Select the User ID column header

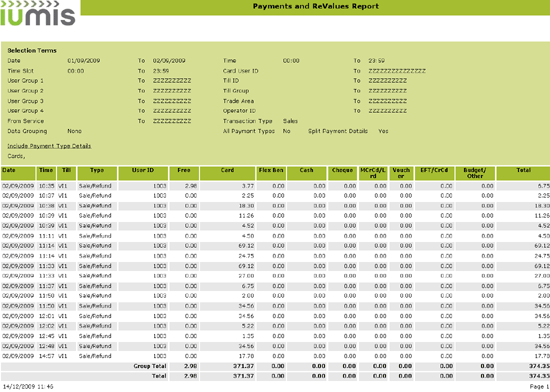143,173
